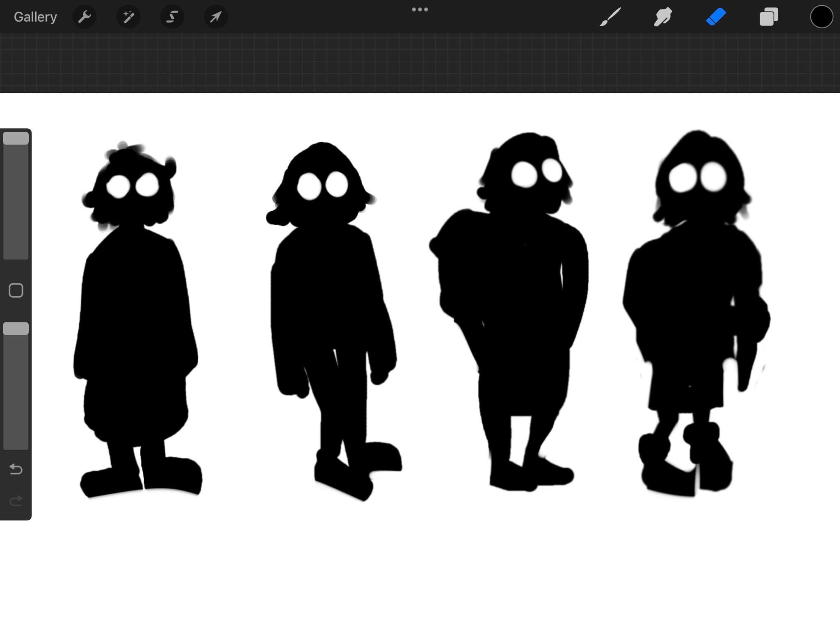
Task: Activate the Selection tool
Action: click(172, 17)
